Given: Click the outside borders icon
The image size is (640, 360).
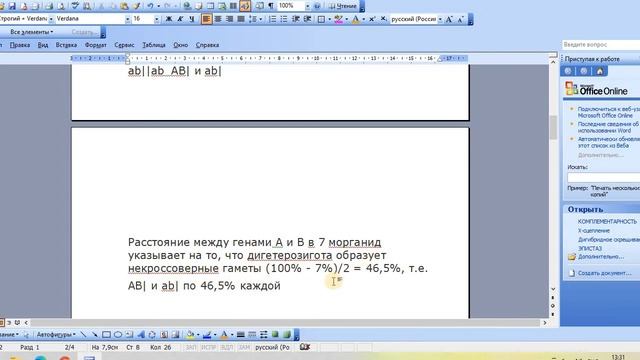Looking at the screenshot, I should point(321,19).
